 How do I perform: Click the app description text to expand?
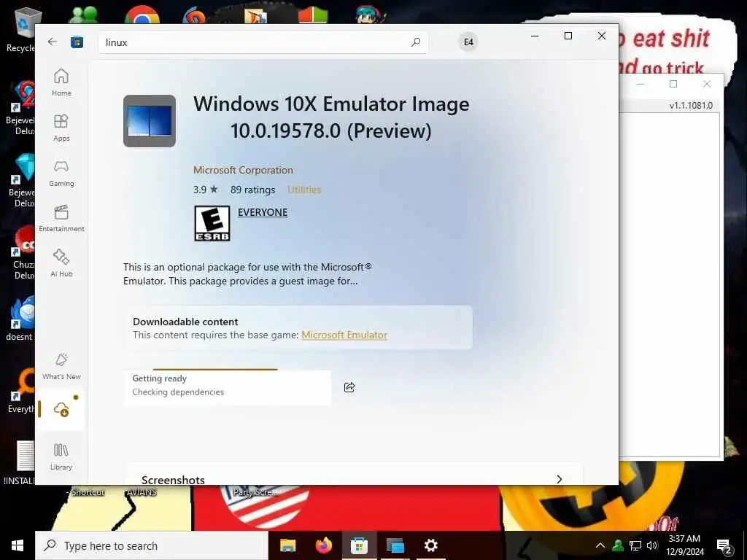(247, 274)
